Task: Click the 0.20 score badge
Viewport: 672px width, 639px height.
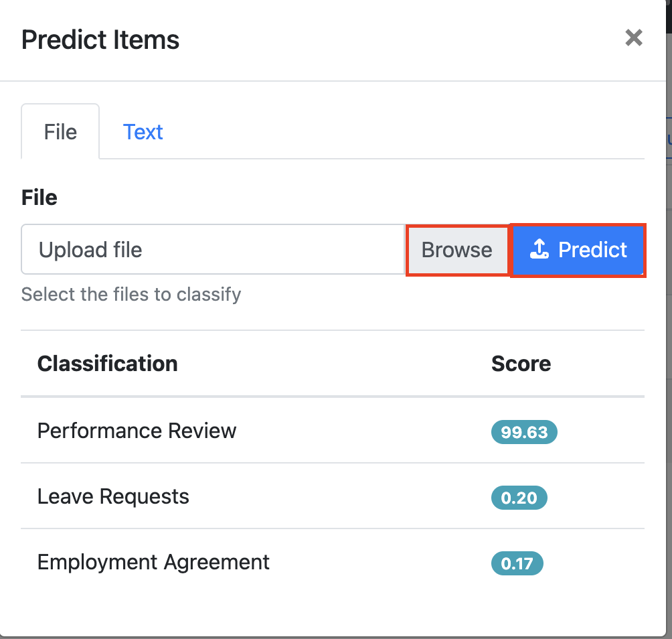Action: click(x=519, y=498)
